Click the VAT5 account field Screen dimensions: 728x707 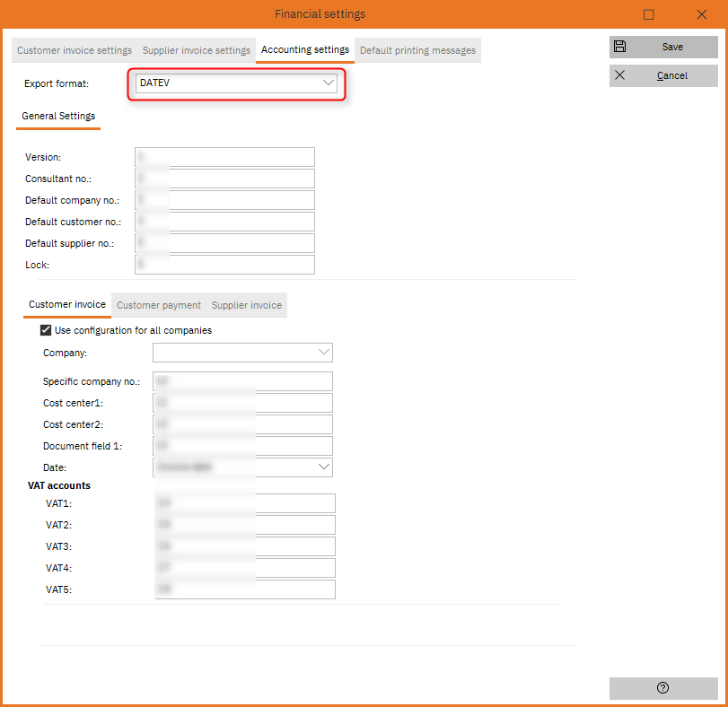click(x=245, y=589)
